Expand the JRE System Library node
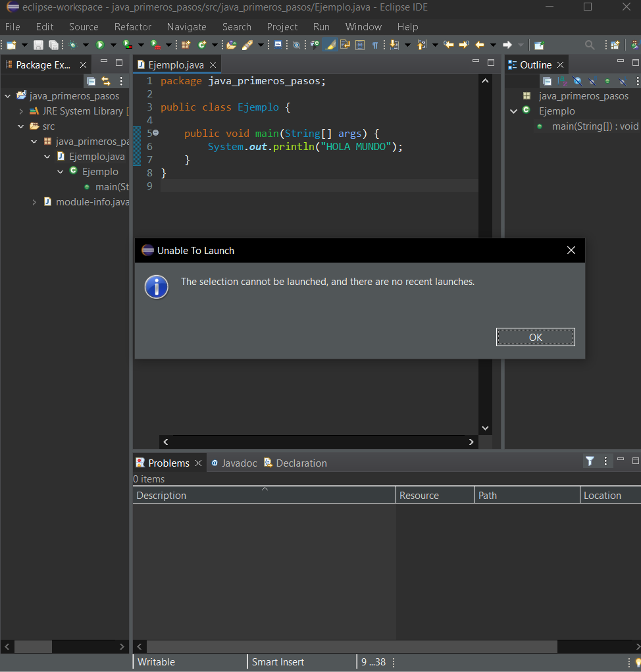Screen dimensions: 641x672 [21, 111]
